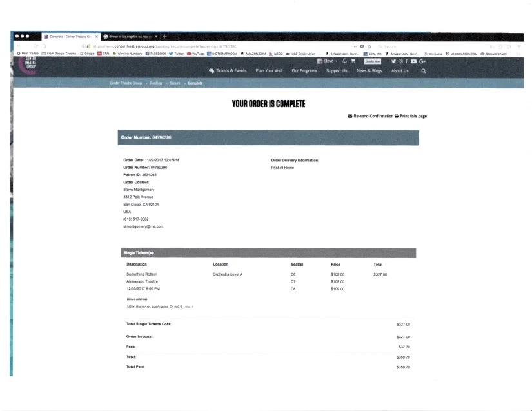The width and height of the screenshot is (532, 411).
Task: Switch to dinner in los angeles tab
Action: pyautogui.click(x=131, y=37)
